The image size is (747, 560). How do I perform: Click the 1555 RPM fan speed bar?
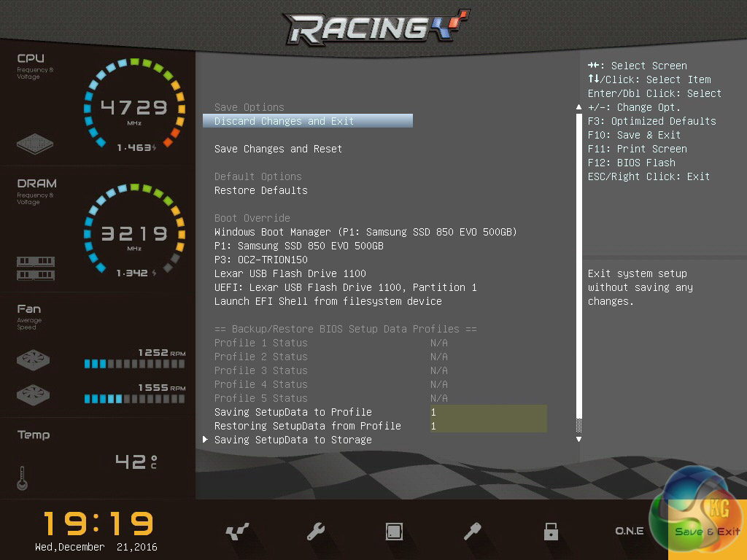(134, 399)
